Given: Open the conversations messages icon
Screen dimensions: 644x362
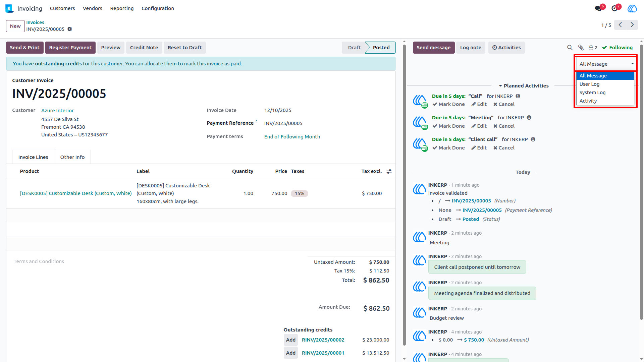Looking at the screenshot, I should pyautogui.click(x=598, y=8).
